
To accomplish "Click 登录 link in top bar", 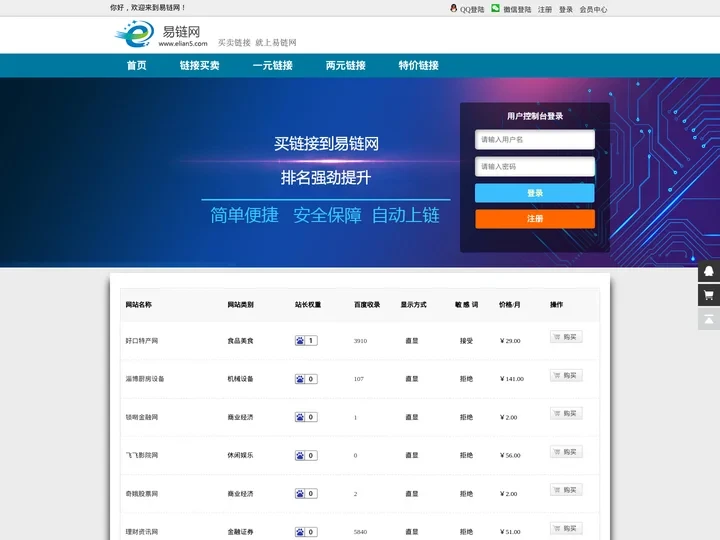I will tap(566, 9).
